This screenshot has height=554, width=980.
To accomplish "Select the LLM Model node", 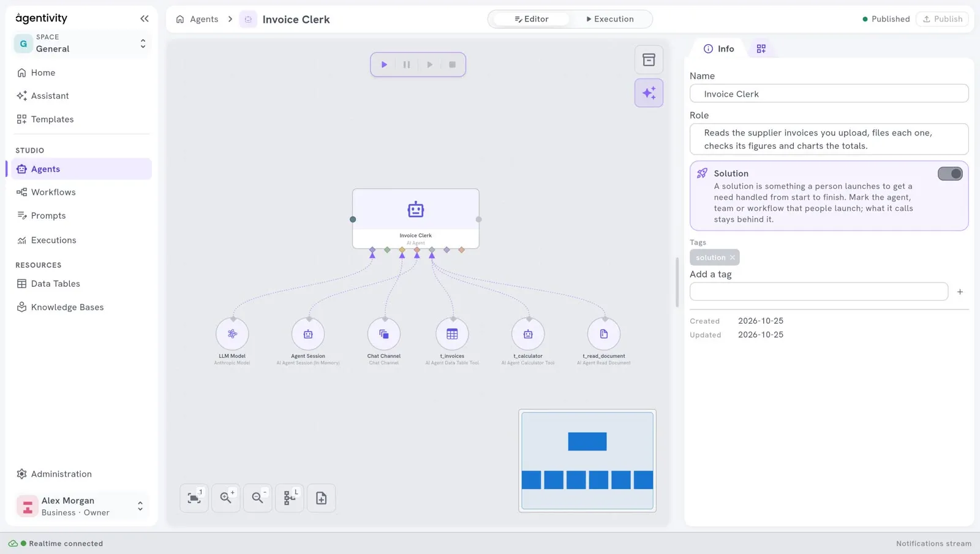I will [x=232, y=334].
